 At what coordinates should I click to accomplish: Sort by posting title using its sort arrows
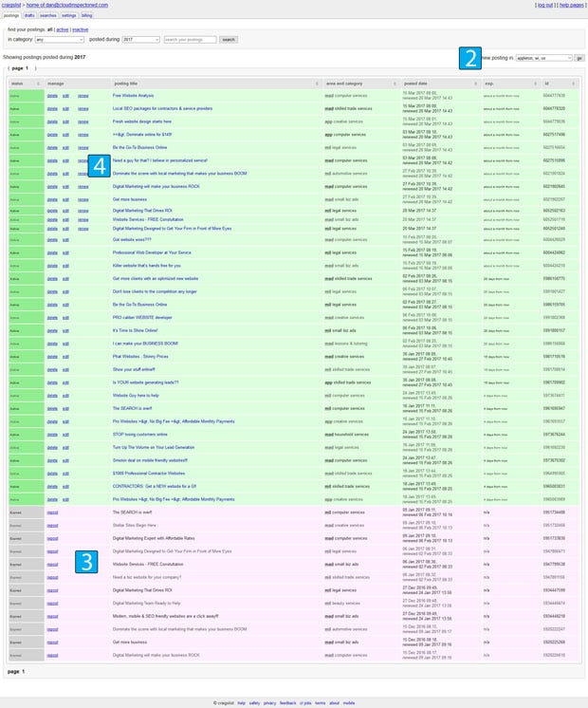[317, 84]
